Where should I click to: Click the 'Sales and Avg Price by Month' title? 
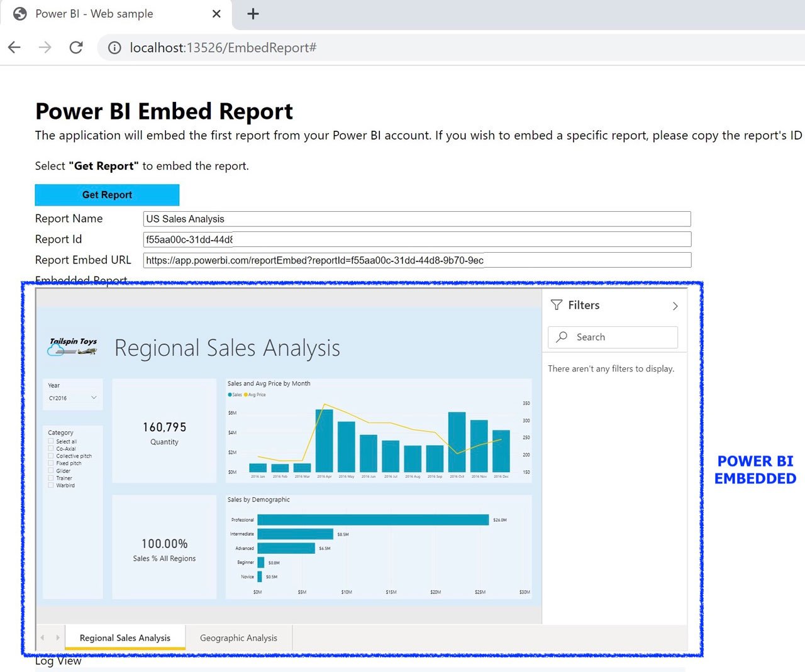click(x=269, y=383)
